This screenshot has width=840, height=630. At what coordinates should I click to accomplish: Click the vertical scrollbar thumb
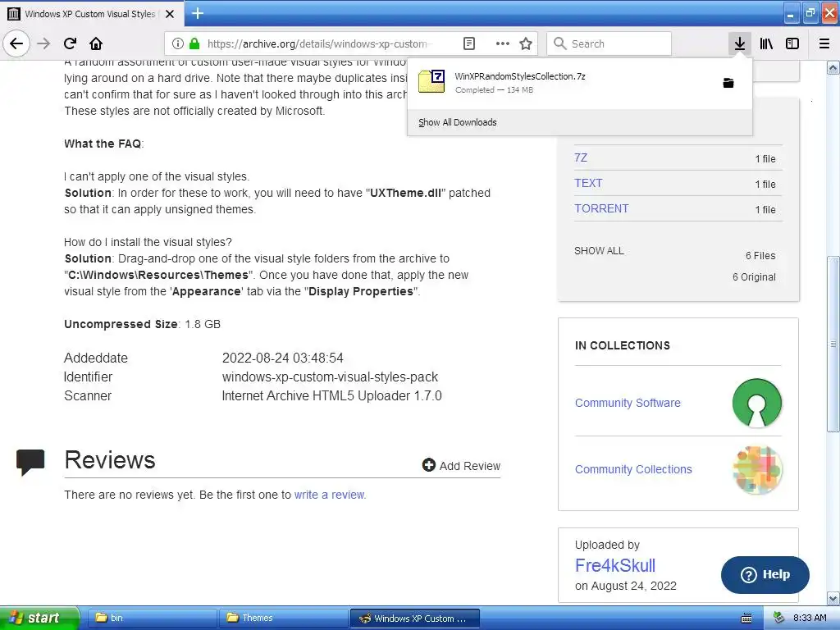click(833, 344)
